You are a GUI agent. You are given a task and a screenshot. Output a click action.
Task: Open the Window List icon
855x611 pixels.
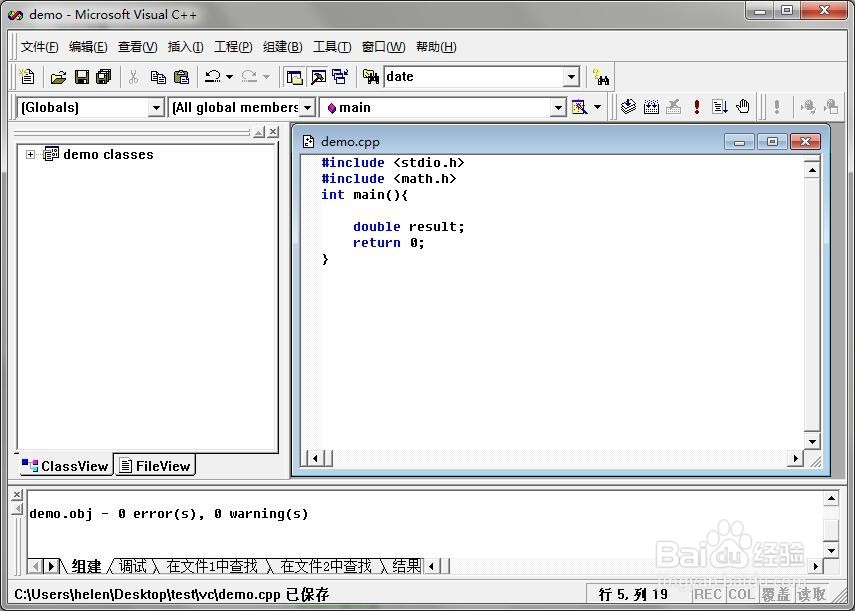point(340,77)
